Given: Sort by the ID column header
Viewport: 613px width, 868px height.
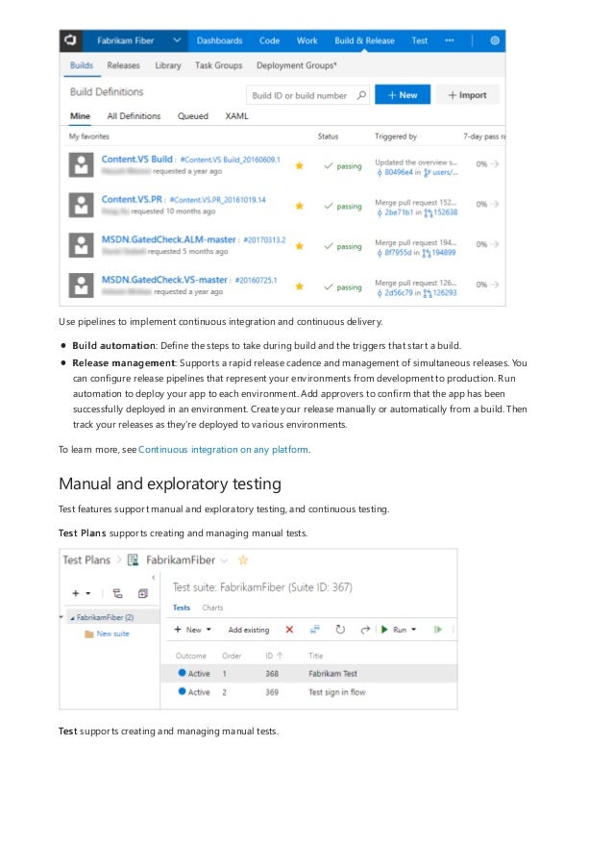Looking at the screenshot, I should (274, 656).
